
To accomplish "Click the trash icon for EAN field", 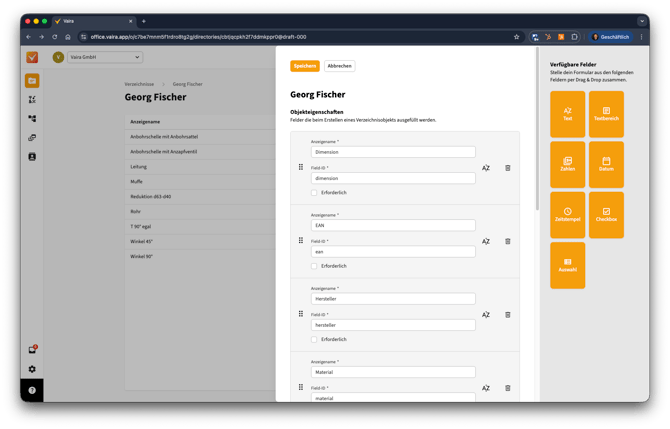I will (x=507, y=241).
